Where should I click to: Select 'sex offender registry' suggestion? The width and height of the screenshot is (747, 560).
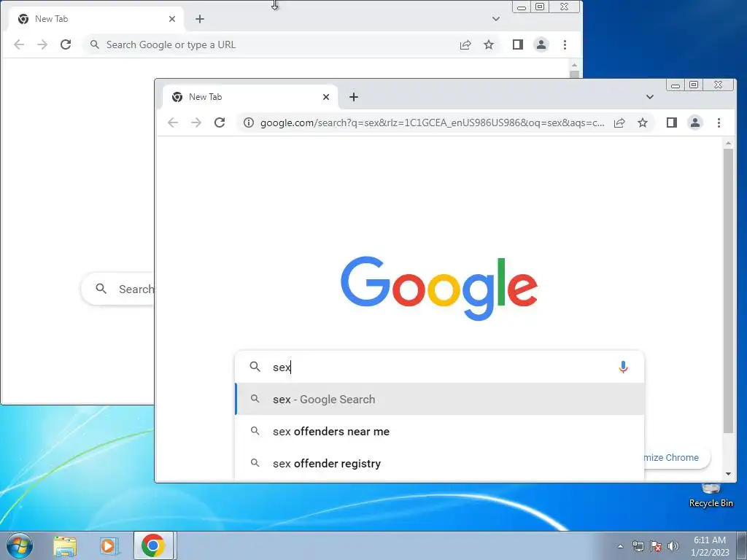click(x=439, y=463)
